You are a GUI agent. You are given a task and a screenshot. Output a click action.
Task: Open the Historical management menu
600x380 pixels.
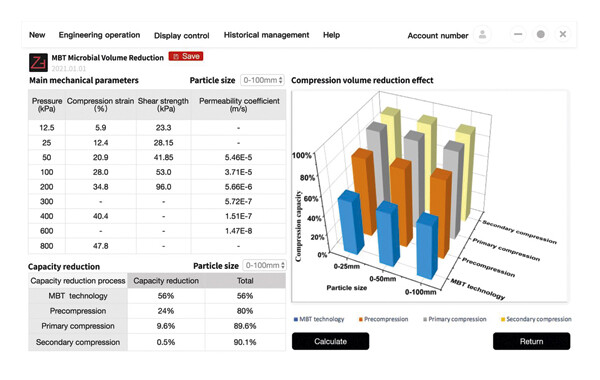266,35
